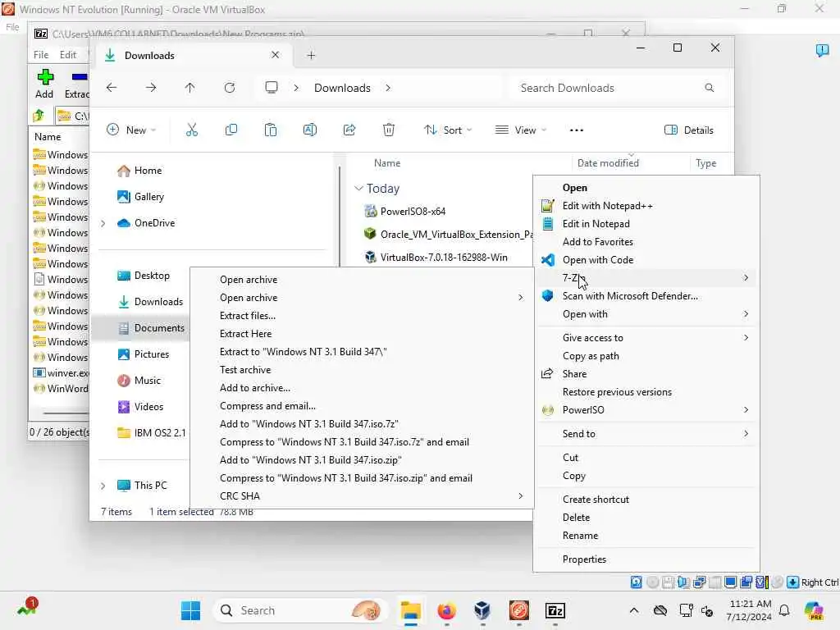Click the Delete trash icon in toolbar
The width and height of the screenshot is (840, 630).
pos(389,130)
